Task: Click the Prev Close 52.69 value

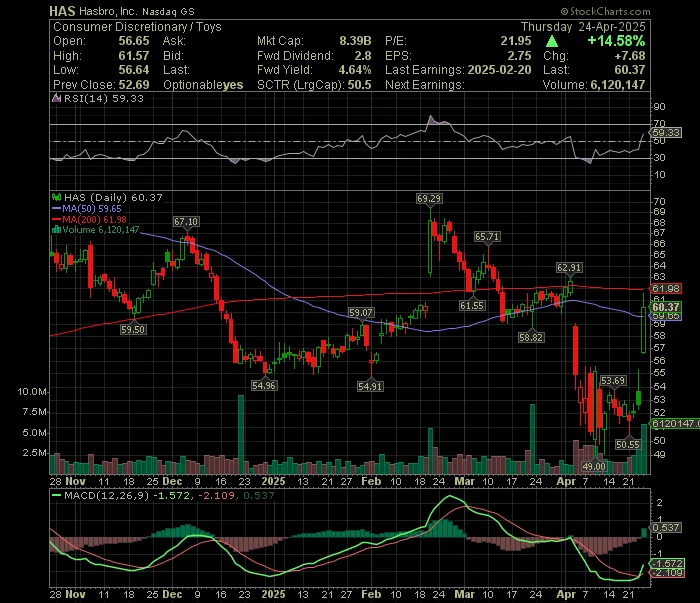Action: click(134, 85)
